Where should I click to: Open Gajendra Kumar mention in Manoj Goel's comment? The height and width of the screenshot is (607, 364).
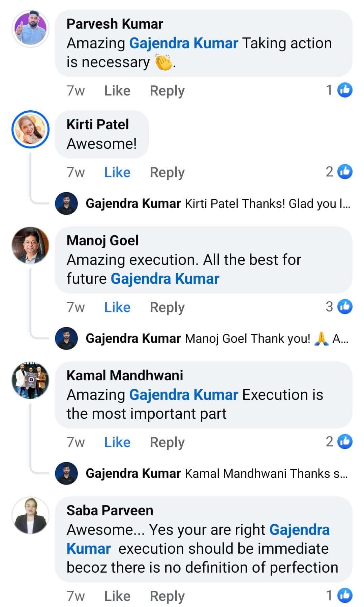click(x=165, y=278)
